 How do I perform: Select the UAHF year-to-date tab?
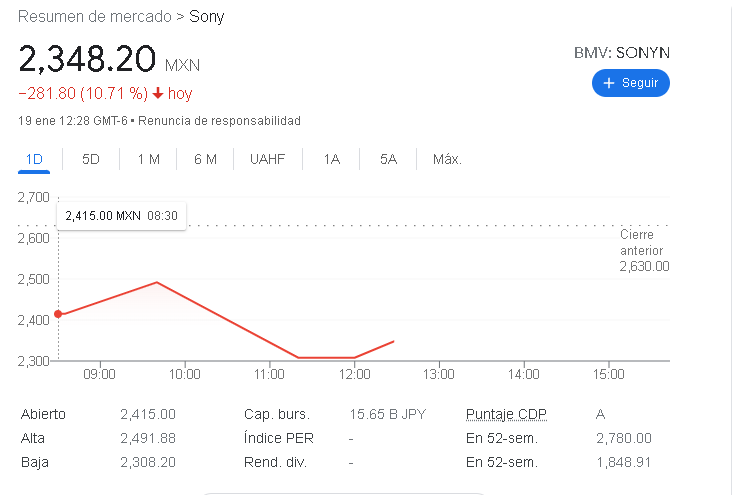tap(268, 159)
